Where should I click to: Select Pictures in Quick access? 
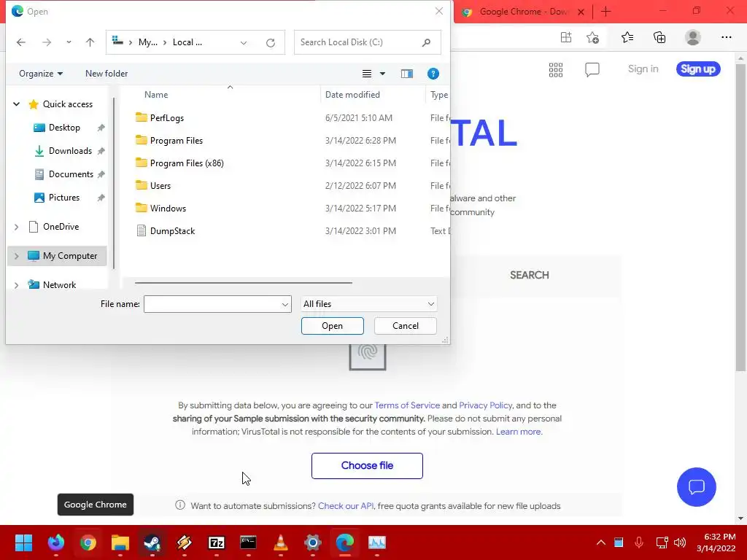(x=64, y=198)
